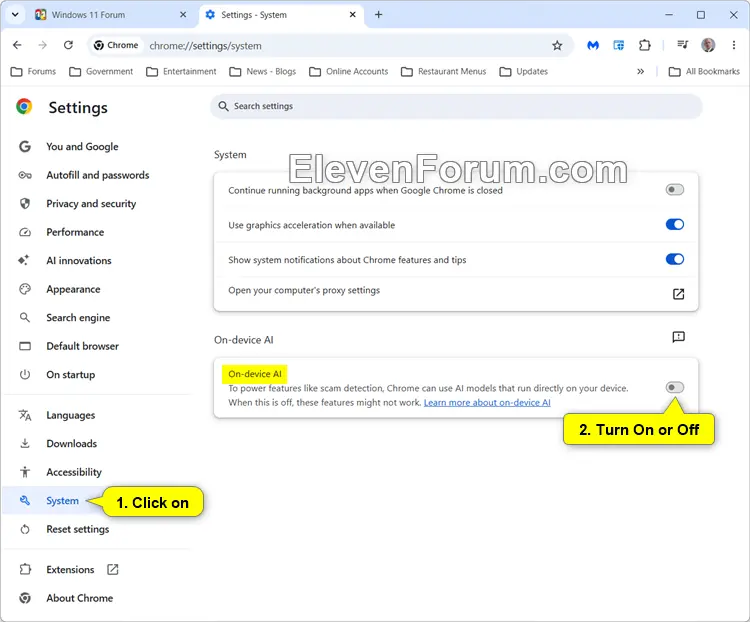750x622 pixels.
Task: Open the All Bookmarks folder
Action: (x=704, y=72)
